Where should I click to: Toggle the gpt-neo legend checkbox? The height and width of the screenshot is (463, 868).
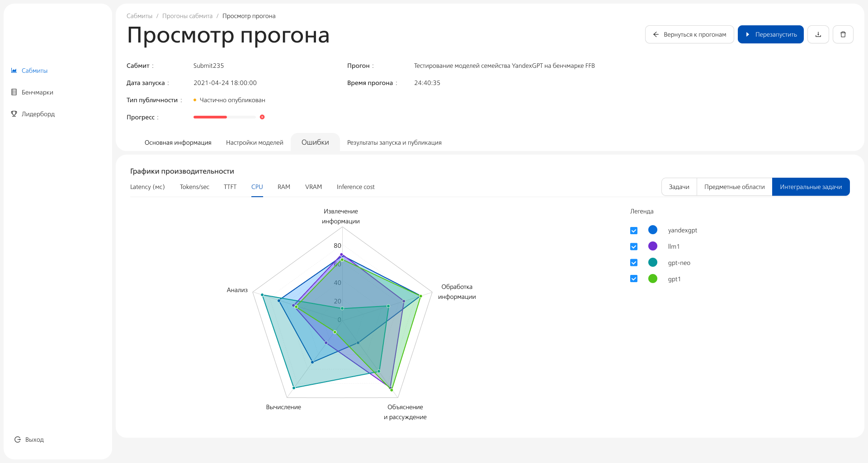634,263
